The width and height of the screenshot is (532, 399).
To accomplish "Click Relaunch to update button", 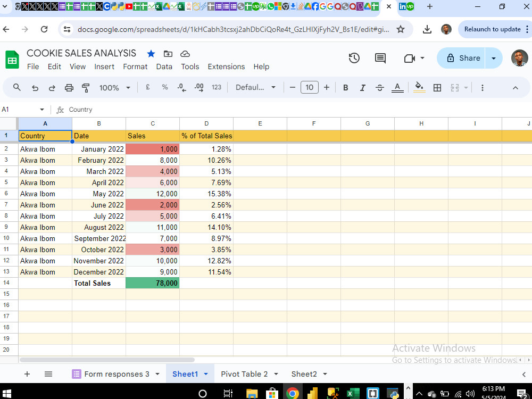I will pos(492,29).
